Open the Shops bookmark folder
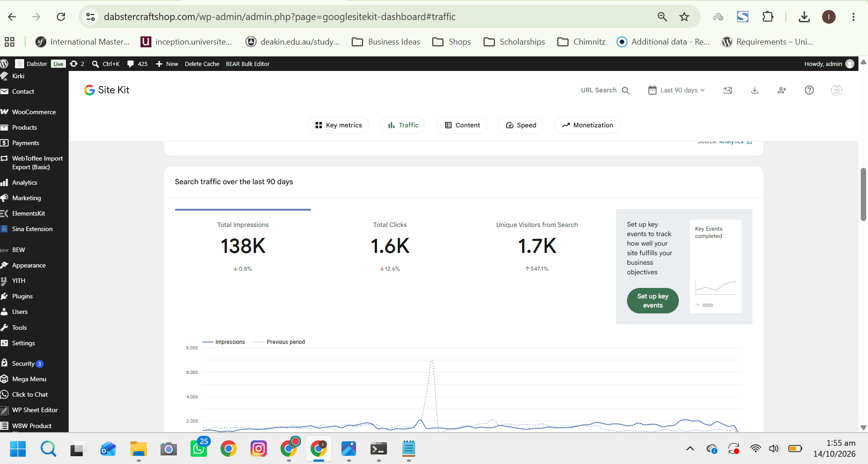This screenshot has width=868, height=464. (x=452, y=42)
